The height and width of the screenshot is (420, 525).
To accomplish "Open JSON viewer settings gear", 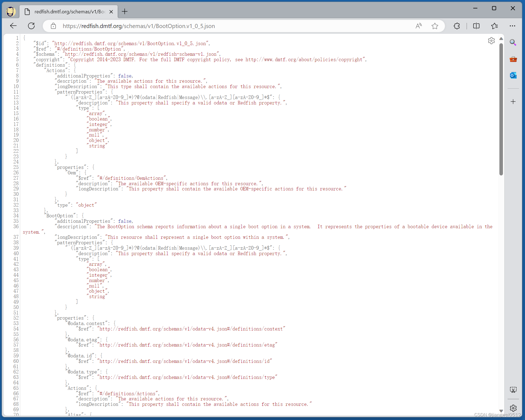I will coord(491,41).
